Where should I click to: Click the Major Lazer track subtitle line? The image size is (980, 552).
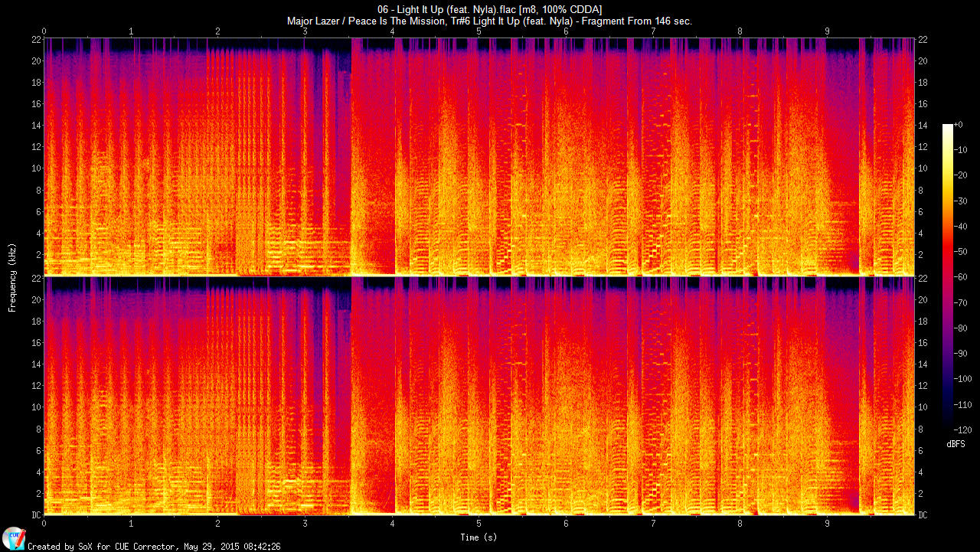click(x=490, y=21)
